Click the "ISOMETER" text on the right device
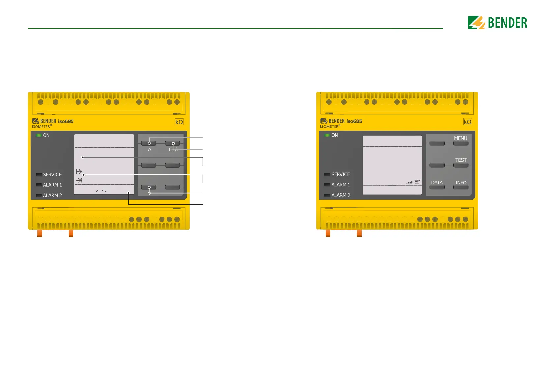The width and height of the screenshot is (555, 392). tap(330, 126)
